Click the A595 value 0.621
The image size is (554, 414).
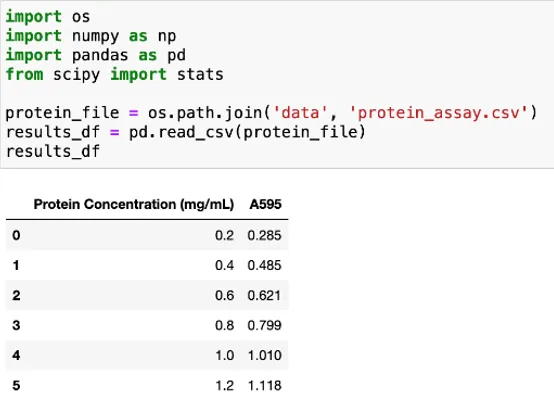pyautogui.click(x=264, y=295)
